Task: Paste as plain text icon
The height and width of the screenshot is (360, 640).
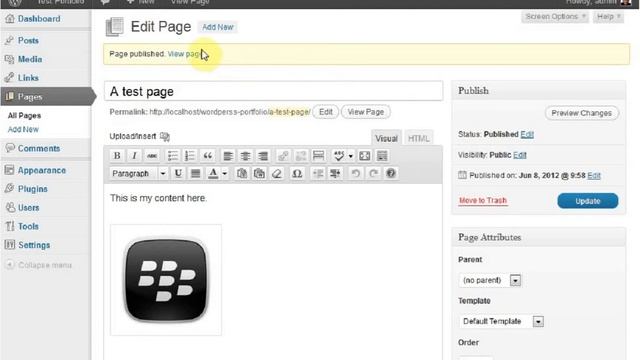Action: (x=242, y=173)
